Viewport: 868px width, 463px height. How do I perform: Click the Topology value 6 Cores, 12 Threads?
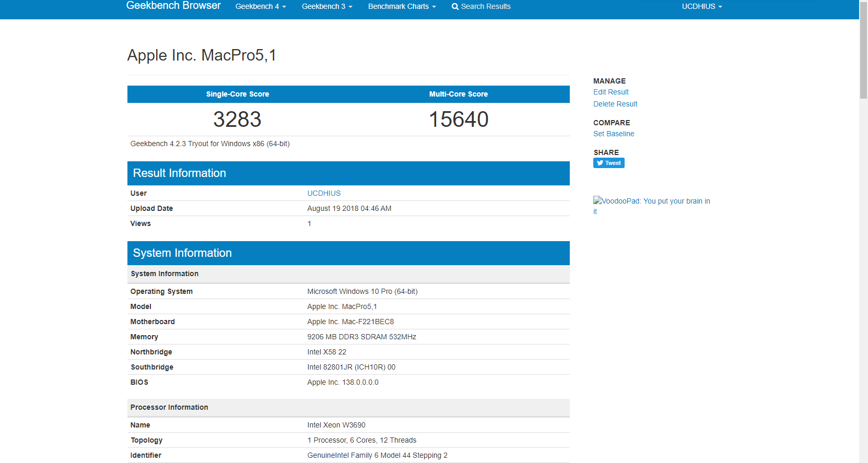[x=362, y=440]
